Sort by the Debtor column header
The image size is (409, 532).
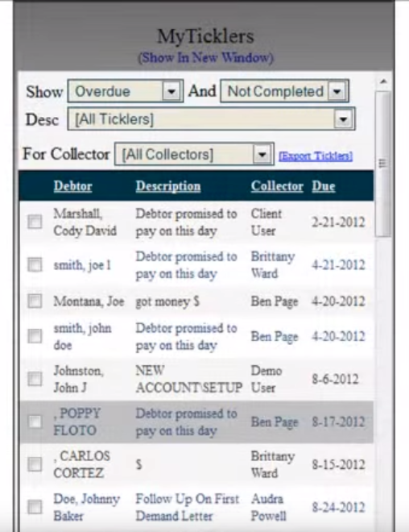[x=72, y=186]
